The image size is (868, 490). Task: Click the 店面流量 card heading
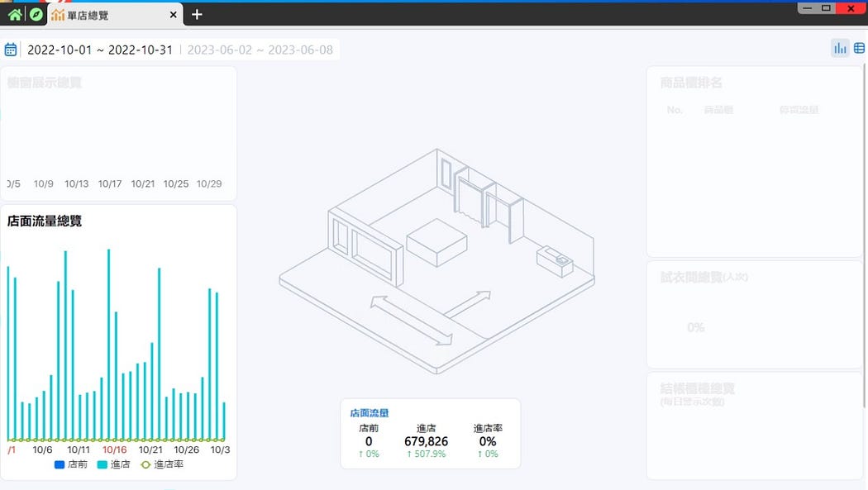(370, 413)
